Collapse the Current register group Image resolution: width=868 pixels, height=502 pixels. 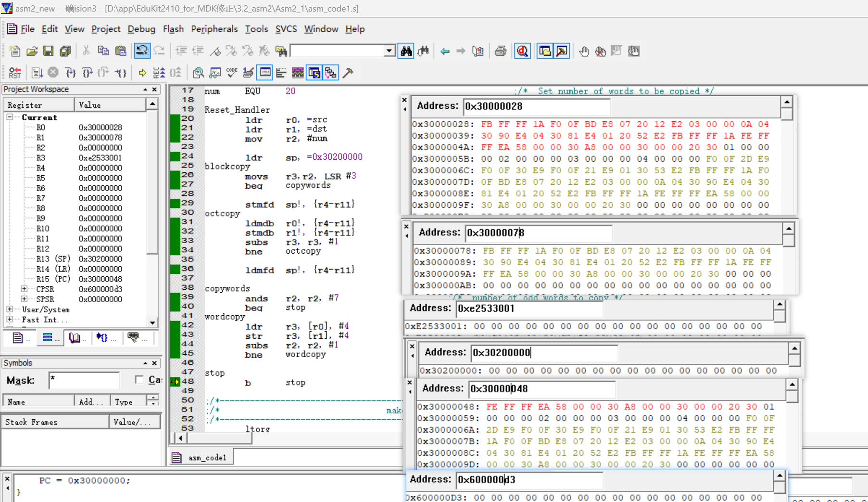pyautogui.click(x=10, y=117)
